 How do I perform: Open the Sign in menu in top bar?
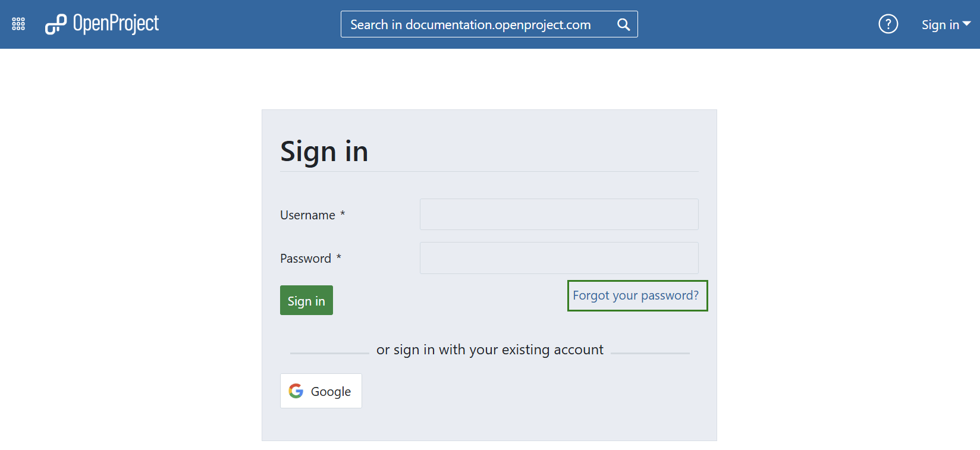940,24
